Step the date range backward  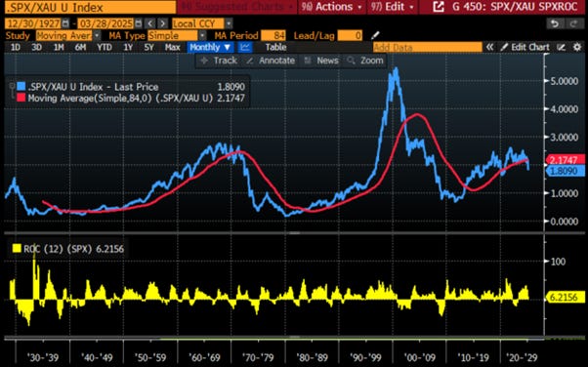tap(150, 23)
